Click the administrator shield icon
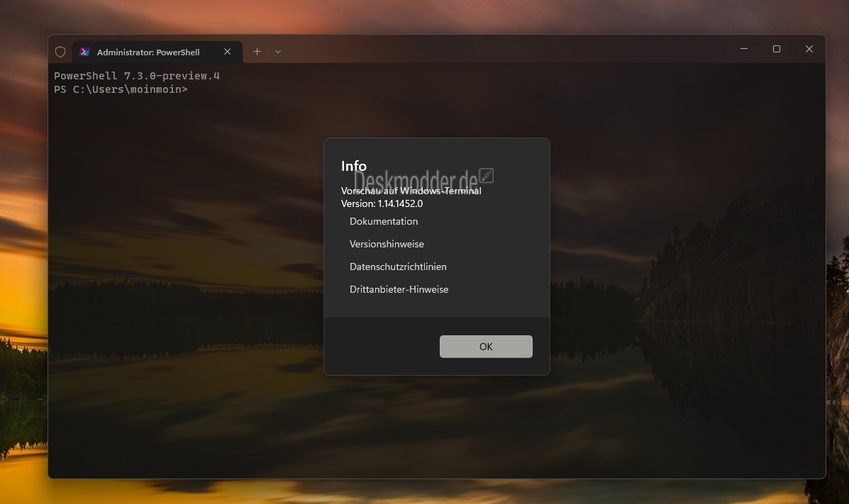 pos(60,52)
